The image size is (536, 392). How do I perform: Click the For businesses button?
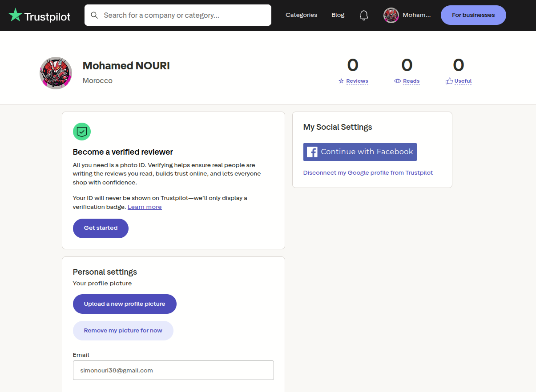point(473,15)
